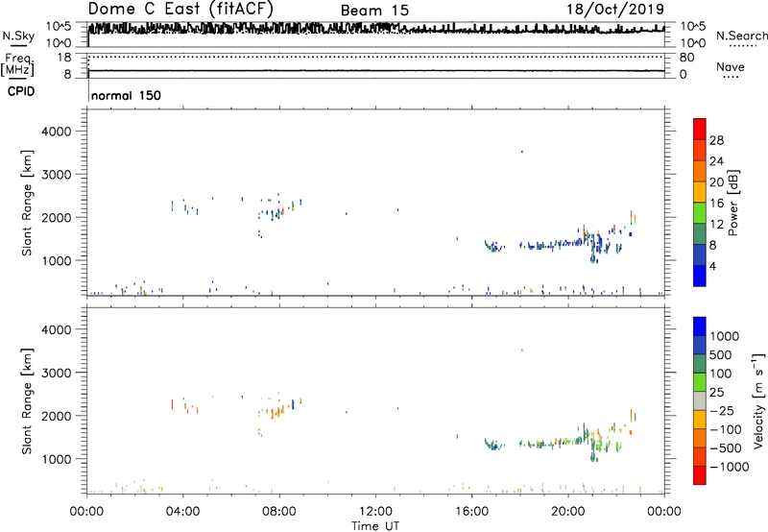Click the 'Slant Range [km]' label of power panel

pos(27,203)
